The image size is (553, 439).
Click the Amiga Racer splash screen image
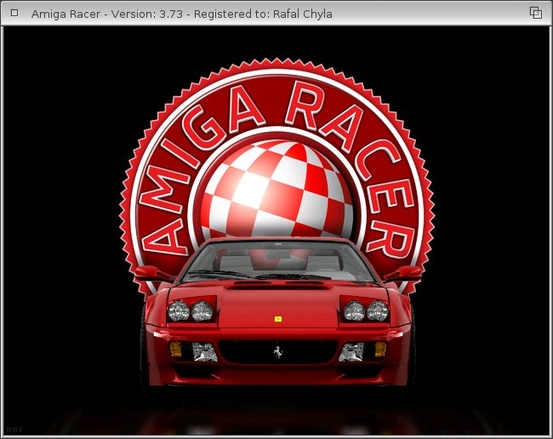click(276, 231)
